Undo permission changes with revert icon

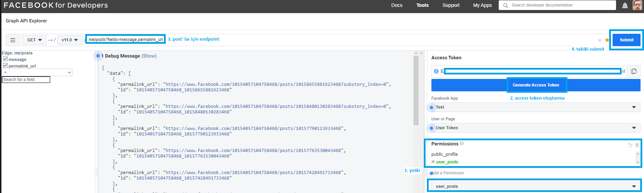pyautogui.click(x=630, y=145)
